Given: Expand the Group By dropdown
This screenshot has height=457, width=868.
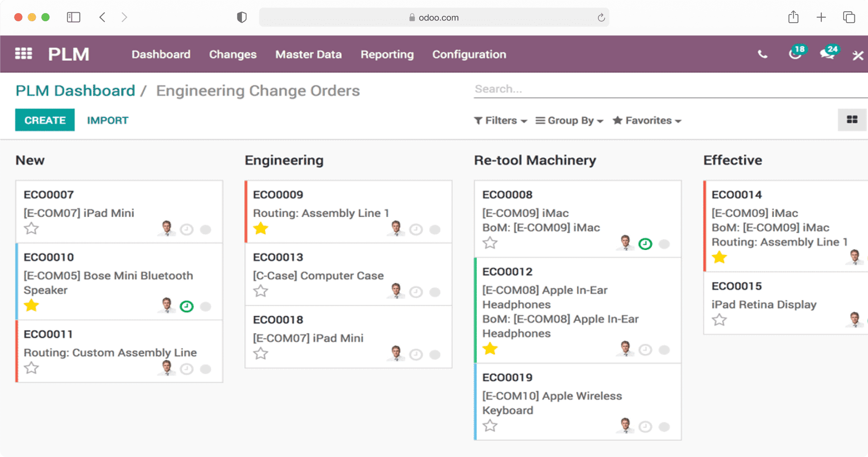Looking at the screenshot, I should (x=569, y=121).
